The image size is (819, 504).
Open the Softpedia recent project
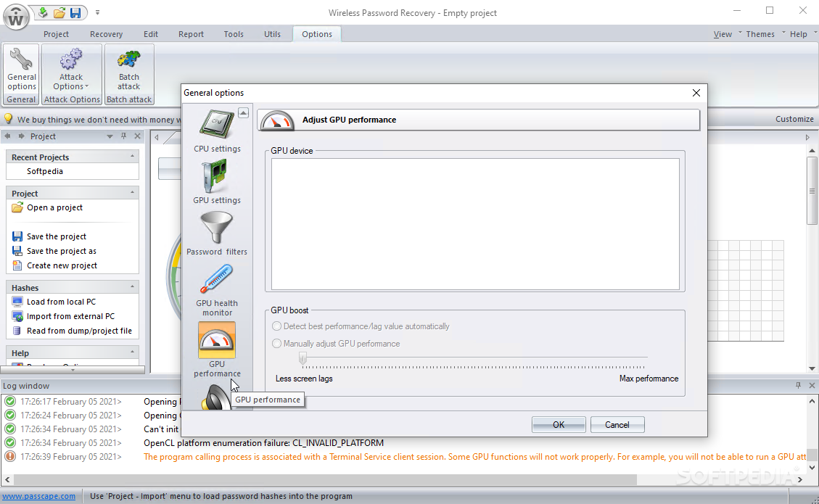coord(45,171)
